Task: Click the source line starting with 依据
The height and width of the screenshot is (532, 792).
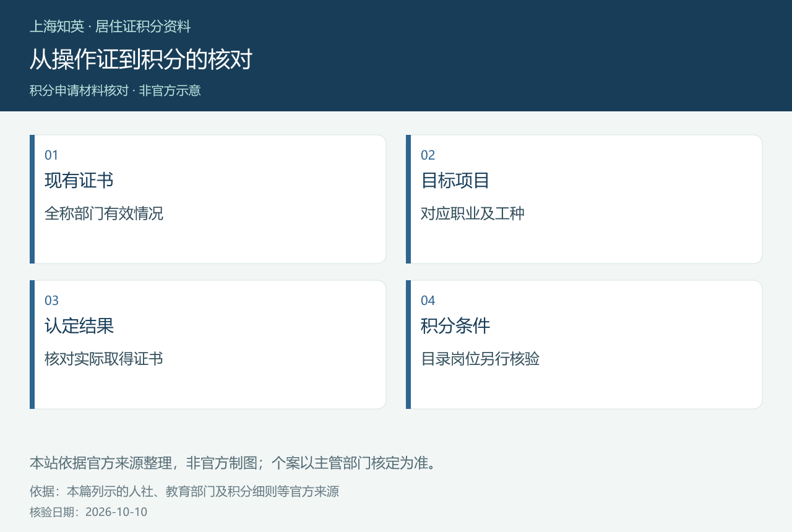Action: coord(184,492)
